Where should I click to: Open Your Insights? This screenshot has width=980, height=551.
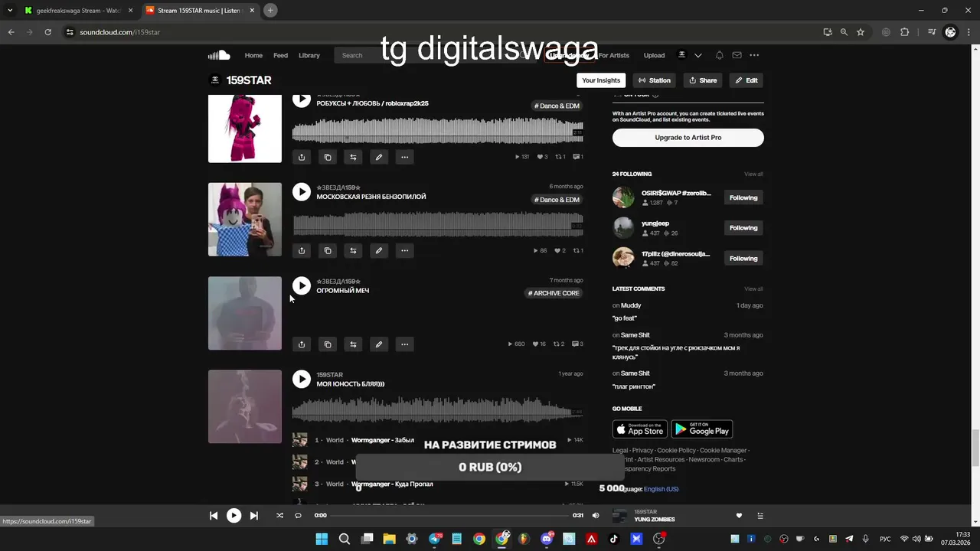601,80
